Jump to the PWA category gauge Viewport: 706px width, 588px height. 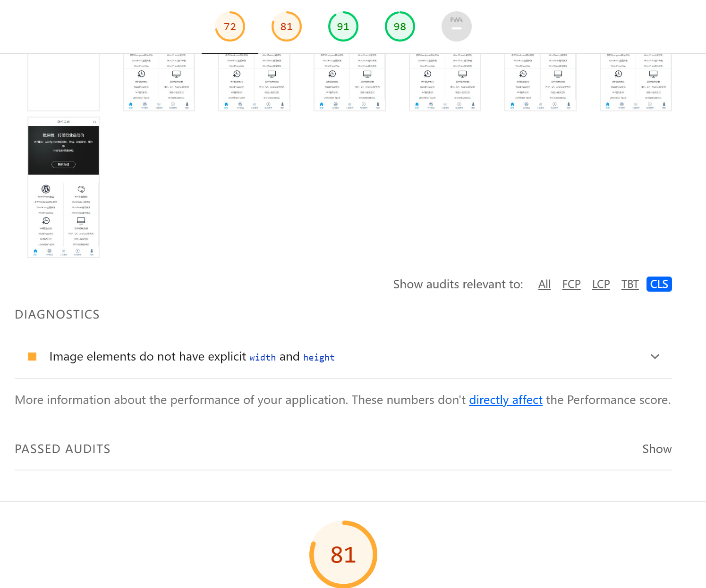click(x=457, y=26)
